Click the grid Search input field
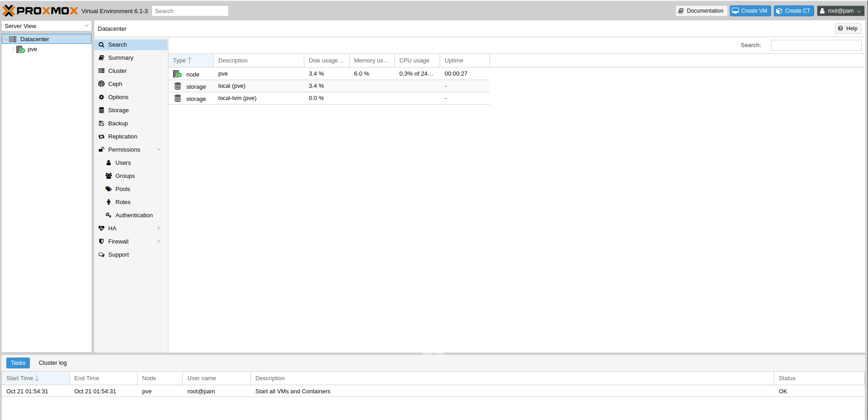The height and width of the screenshot is (420, 868). (x=816, y=45)
